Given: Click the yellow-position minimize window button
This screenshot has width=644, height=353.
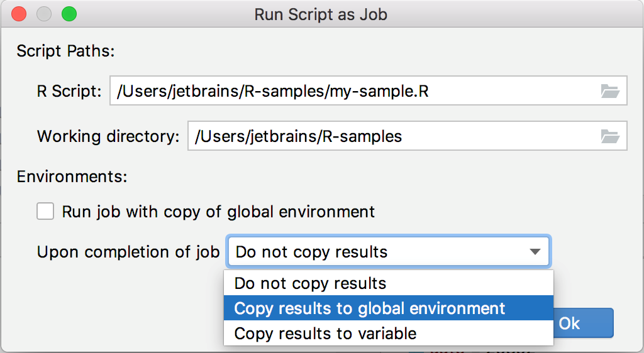Looking at the screenshot, I should (x=44, y=14).
